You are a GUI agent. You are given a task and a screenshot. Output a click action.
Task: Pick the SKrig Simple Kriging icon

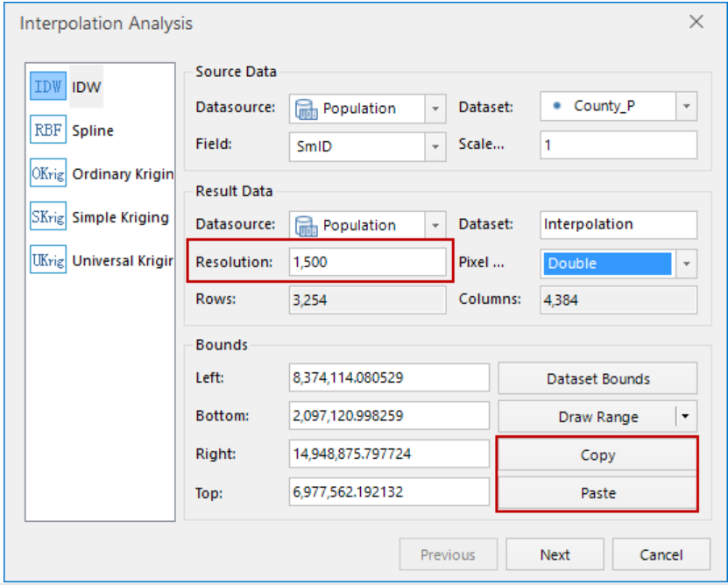click(47, 217)
